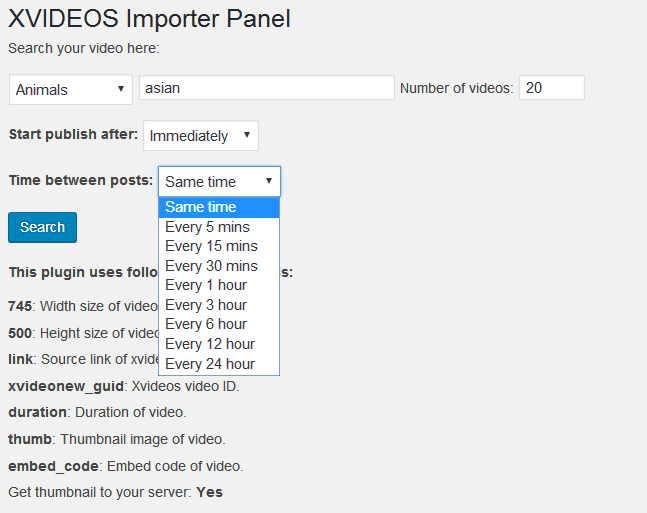
Task: Click the 'thumb' field name text
Action: 30,439
